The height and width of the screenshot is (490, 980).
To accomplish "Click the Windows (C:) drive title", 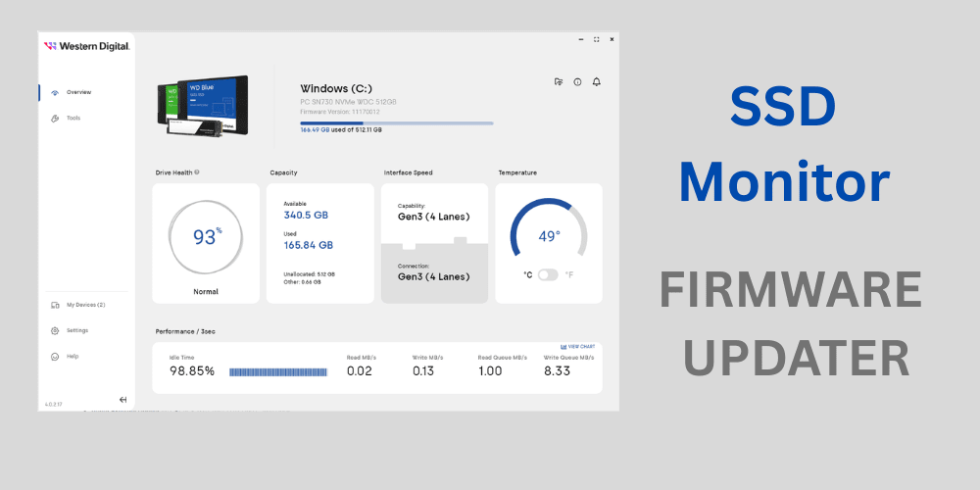I will pyautogui.click(x=336, y=89).
